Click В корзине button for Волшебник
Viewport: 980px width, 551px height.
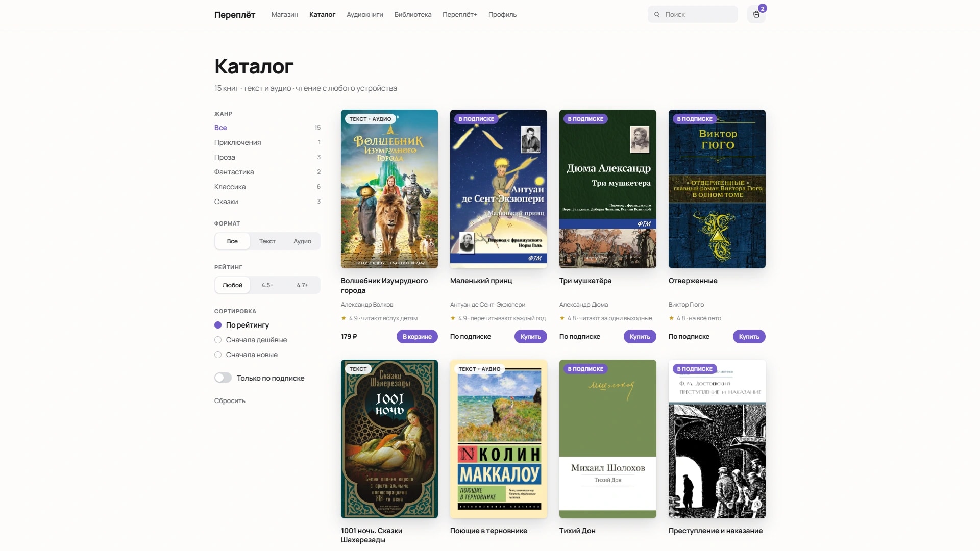click(417, 337)
